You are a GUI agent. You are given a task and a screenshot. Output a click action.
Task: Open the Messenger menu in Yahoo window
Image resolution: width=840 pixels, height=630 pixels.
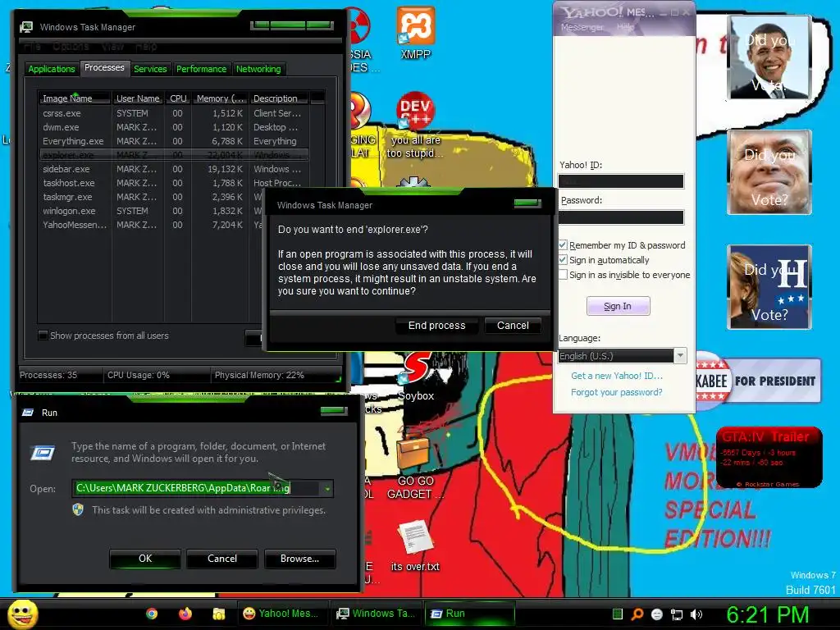582,27
